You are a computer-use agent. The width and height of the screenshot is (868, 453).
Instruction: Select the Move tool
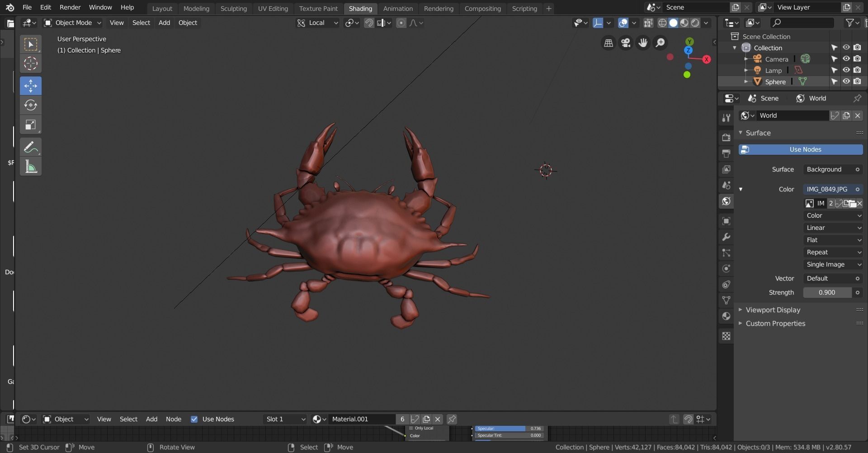(x=31, y=86)
